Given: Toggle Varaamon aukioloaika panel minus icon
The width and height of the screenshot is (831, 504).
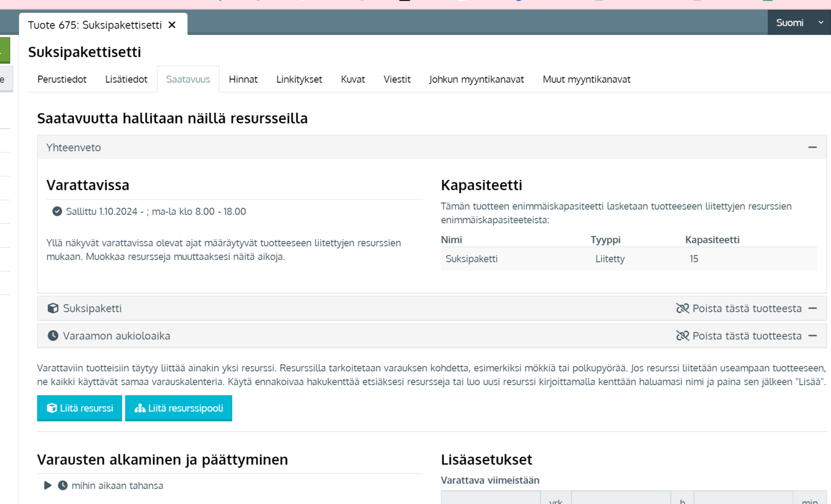Looking at the screenshot, I should [x=813, y=336].
